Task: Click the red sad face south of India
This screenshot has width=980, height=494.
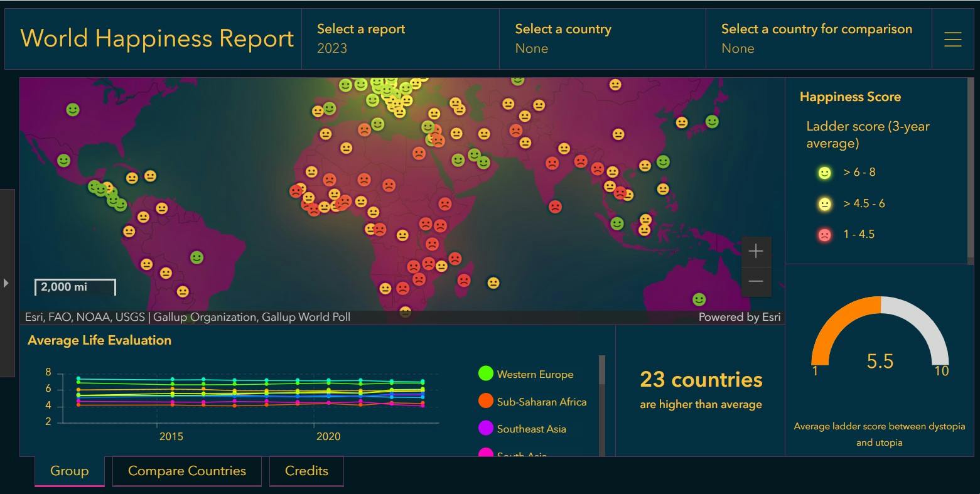Action: click(x=555, y=207)
